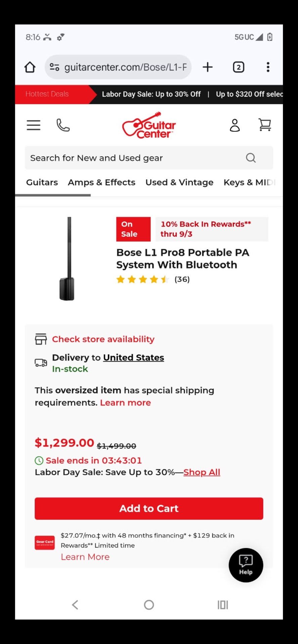Open browser three-dot overflow menu
298x644 pixels.
(268, 67)
